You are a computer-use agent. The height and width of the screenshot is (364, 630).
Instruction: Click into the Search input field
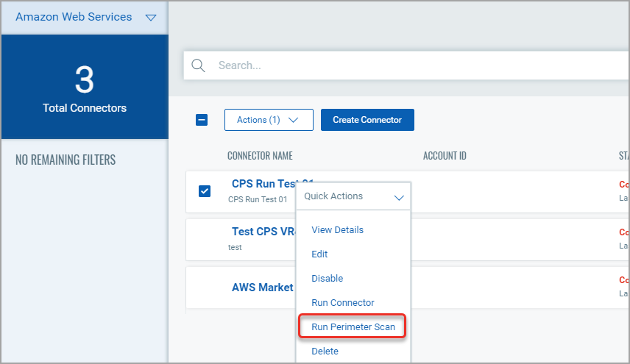coord(412,65)
